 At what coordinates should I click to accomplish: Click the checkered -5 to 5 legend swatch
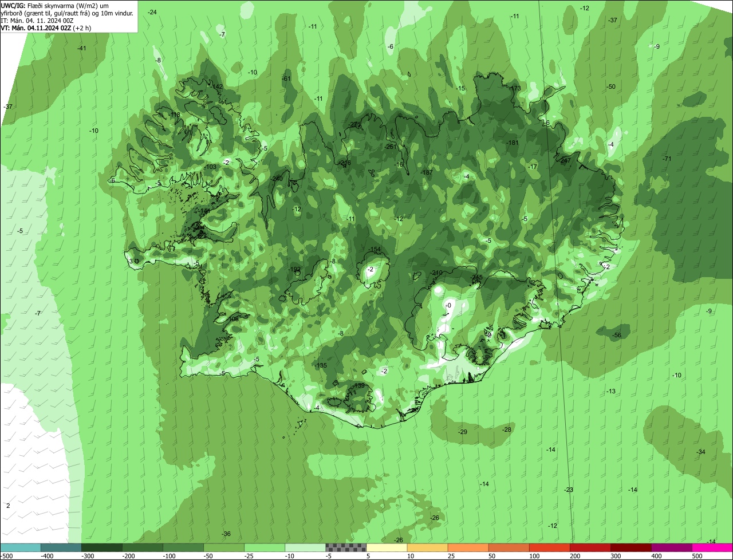pyautogui.click(x=346, y=547)
